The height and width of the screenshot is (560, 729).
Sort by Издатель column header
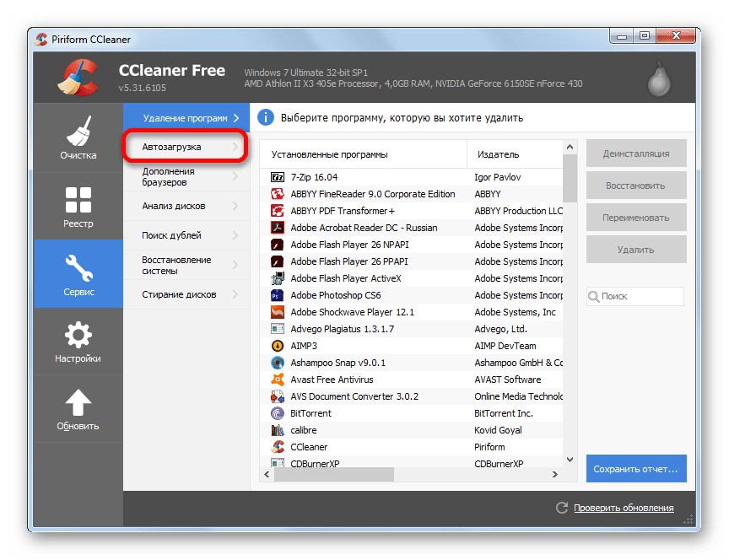(515, 154)
